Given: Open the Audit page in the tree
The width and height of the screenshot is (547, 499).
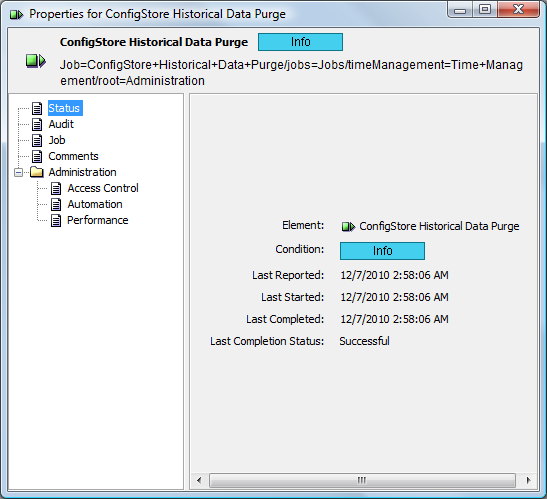Looking at the screenshot, I should (x=61, y=124).
